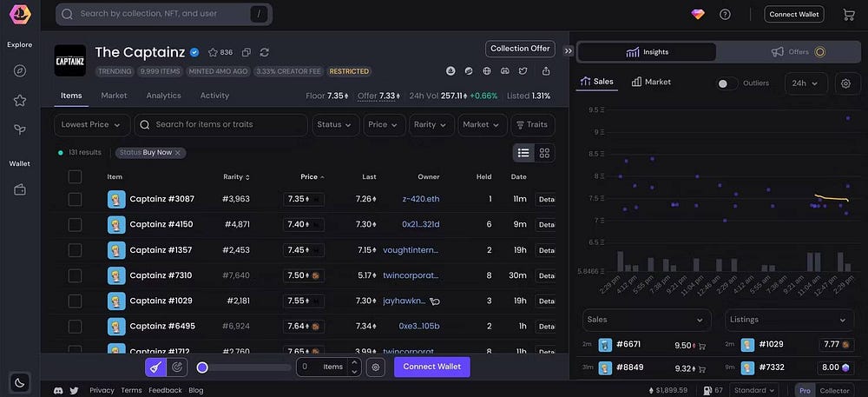The image size is (868, 397).
Task: Toggle the Outliers switch
Action: pyautogui.click(x=727, y=83)
